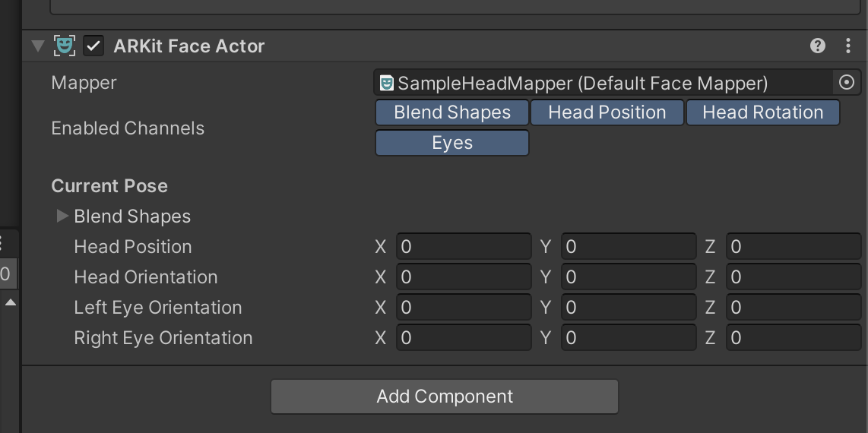The width and height of the screenshot is (868, 433).
Task: Open the component's three-dot context menu
Action: (x=848, y=46)
